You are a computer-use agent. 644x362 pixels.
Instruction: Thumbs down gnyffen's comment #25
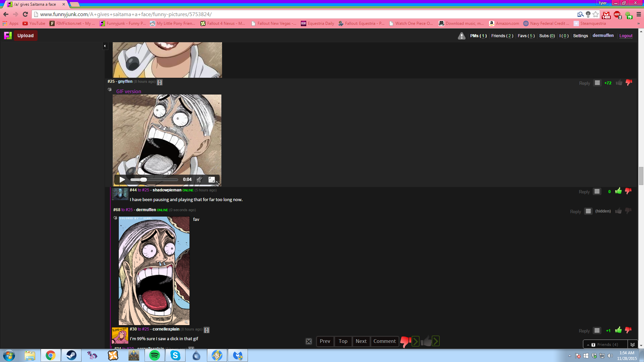click(x=629, y=83)
